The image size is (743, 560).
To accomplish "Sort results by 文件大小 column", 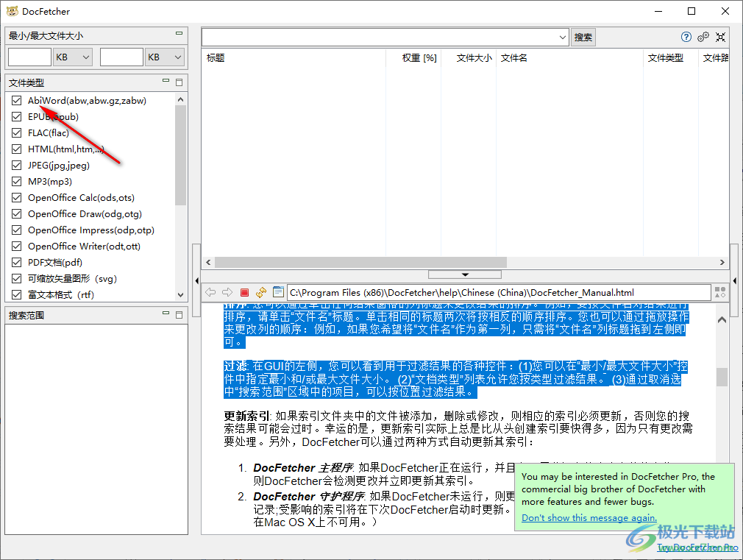I will click(x=469, y=58).
